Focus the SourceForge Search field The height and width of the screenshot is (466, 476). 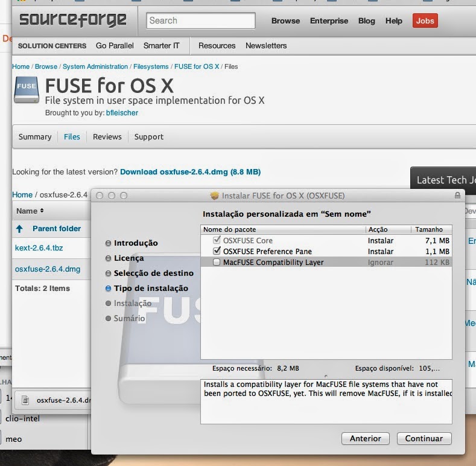click(x=201, y=21)
